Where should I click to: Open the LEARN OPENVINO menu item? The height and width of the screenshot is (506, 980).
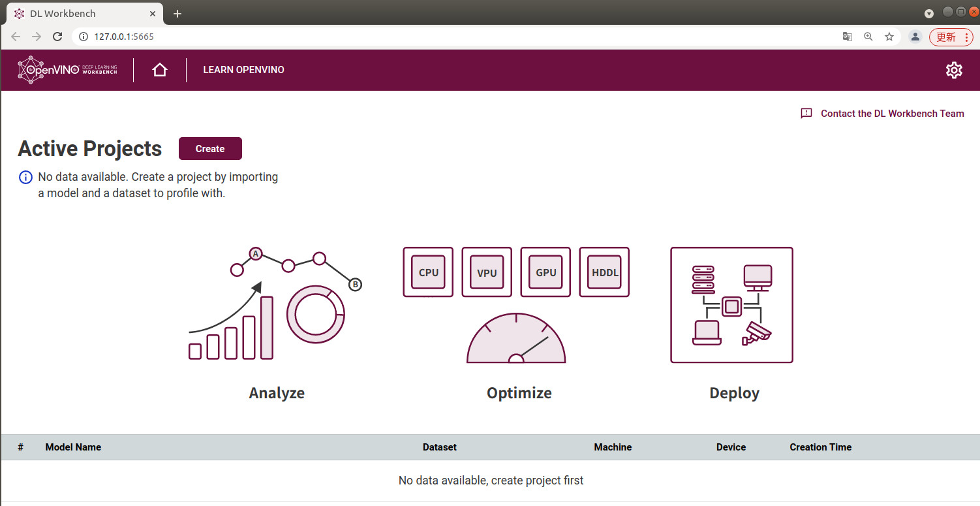[243, 70]
